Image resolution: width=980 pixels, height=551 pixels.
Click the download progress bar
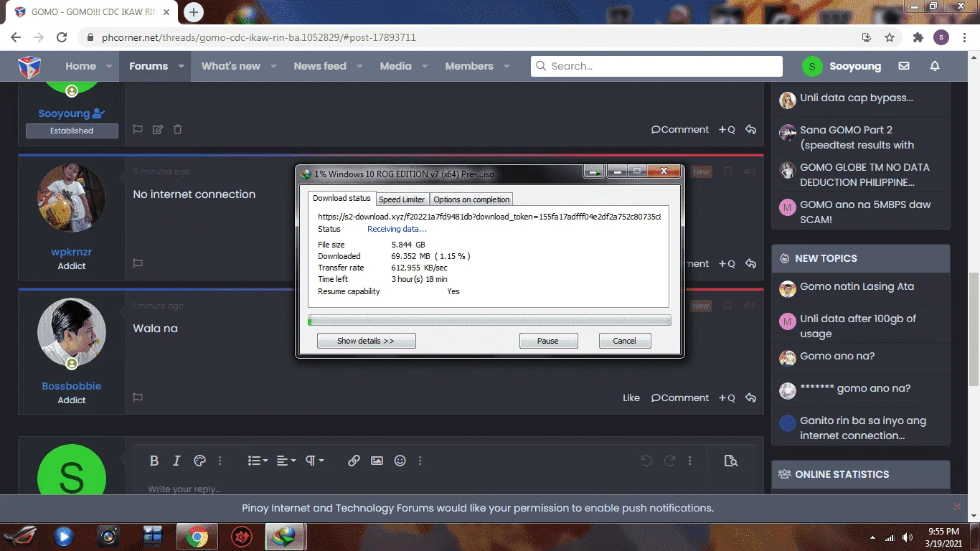click(x=489, y=321)
